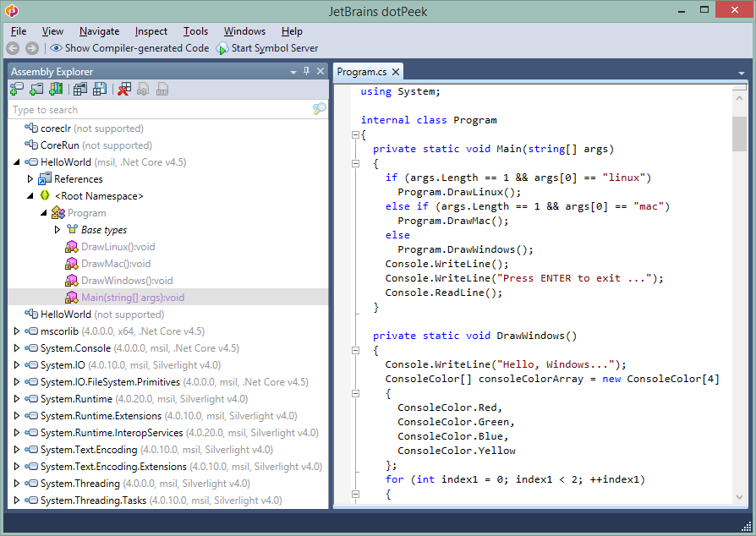This screenshot has width=756, height=536.
Task: Click the Start Symbol Server icon button
Action: [x=266, y=48]
